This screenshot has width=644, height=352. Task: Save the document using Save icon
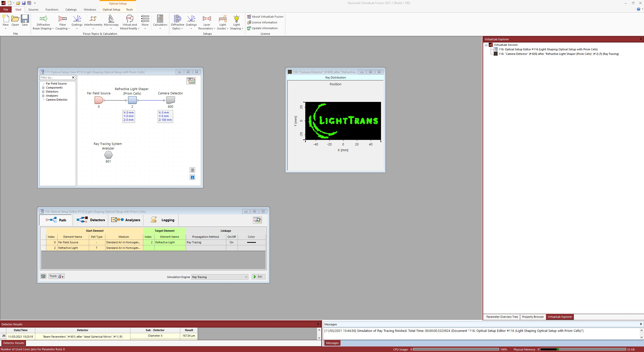25,21
